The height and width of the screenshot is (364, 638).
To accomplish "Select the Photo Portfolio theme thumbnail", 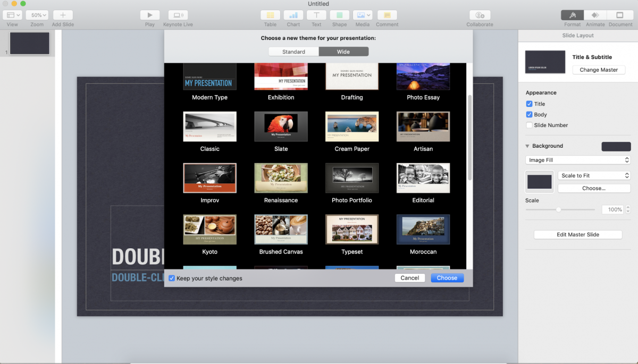I will [352, 178].
